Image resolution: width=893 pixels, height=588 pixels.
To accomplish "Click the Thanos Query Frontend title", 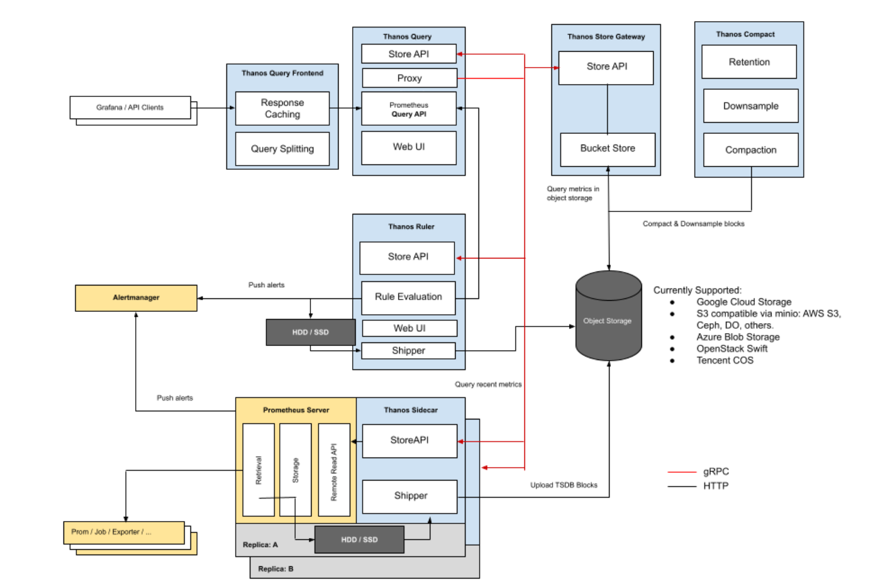I will coord(282,73).
